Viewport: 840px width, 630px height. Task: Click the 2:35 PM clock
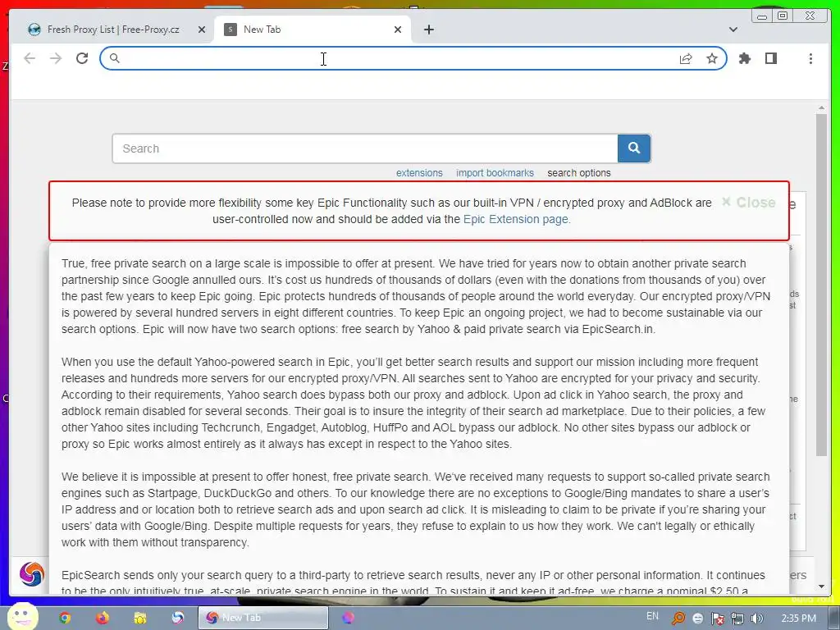point(798,619)
